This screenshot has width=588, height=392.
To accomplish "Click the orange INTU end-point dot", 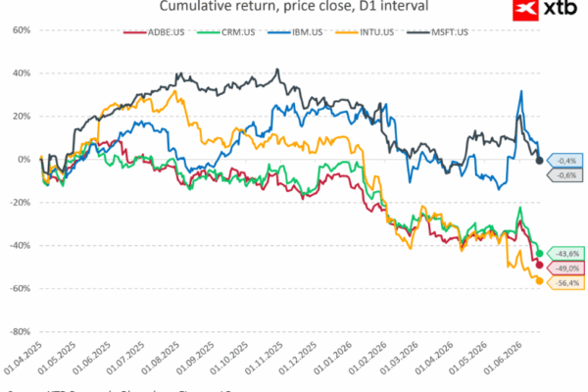I will coord(540,281).
